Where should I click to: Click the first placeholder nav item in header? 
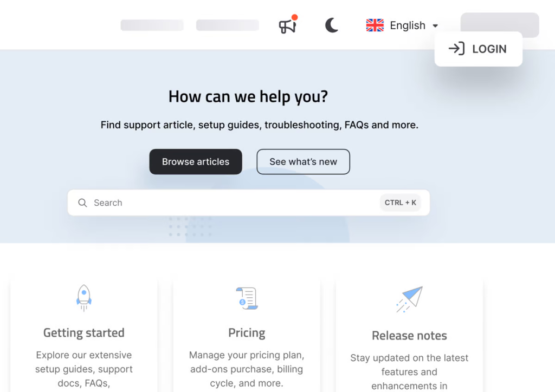click(x=152, y=25)
